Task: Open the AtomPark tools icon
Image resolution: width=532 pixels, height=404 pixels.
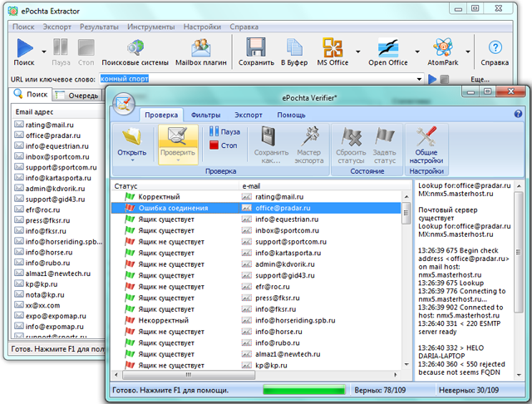Action: coord(443,47)
